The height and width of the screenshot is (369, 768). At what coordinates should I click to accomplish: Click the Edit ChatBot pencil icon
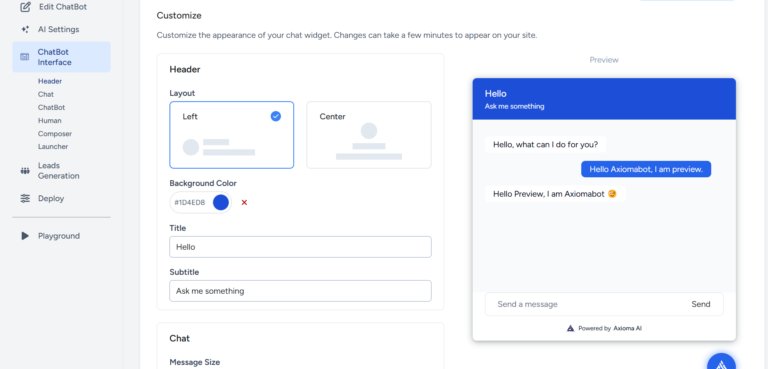click(x=25, y=7)
